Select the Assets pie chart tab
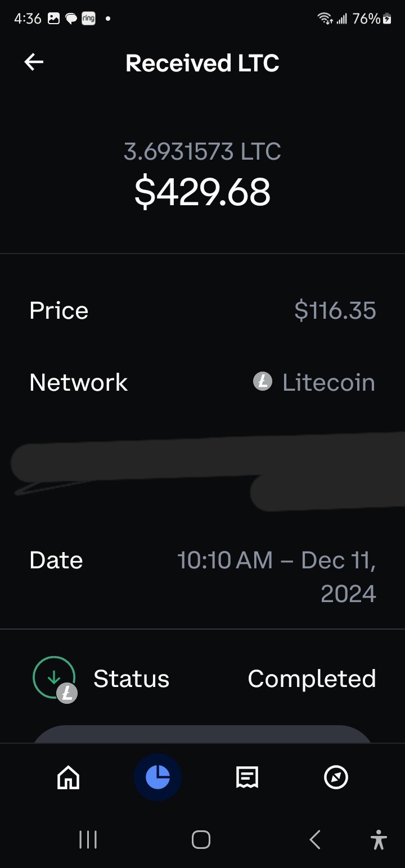The width and height of the screenshot is (405, 868). [x=157, y=777]
